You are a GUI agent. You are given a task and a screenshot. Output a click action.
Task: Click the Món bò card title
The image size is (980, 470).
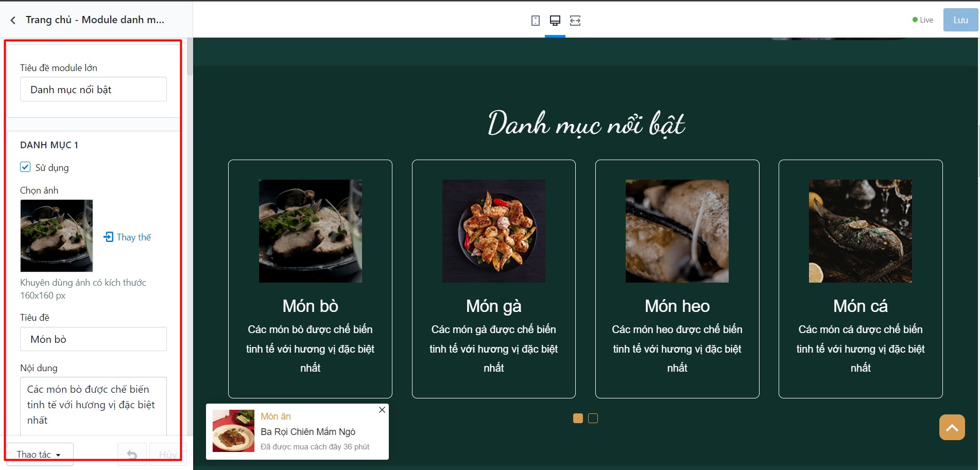tap(311, 306)
